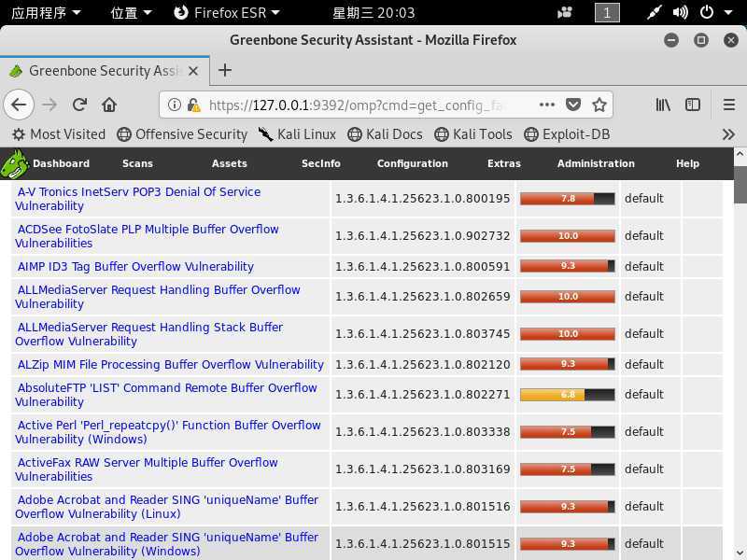Show more bookmarks with the double chevron
The image size is (747, 560).
(728, 134)
